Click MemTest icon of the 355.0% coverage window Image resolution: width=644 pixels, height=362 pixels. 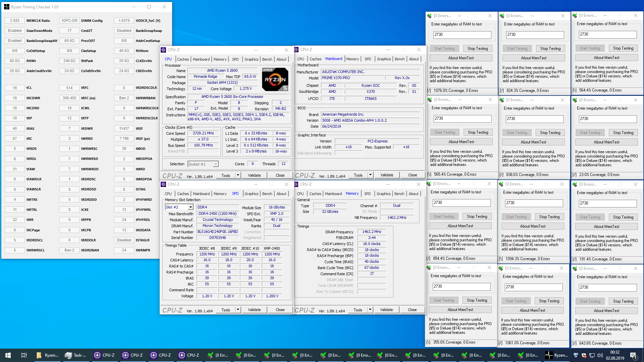429,267
